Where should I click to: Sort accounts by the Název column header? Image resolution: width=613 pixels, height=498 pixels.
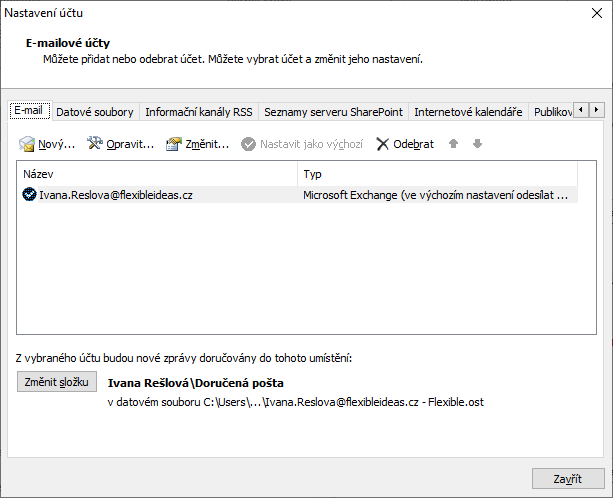coord(158,174)
